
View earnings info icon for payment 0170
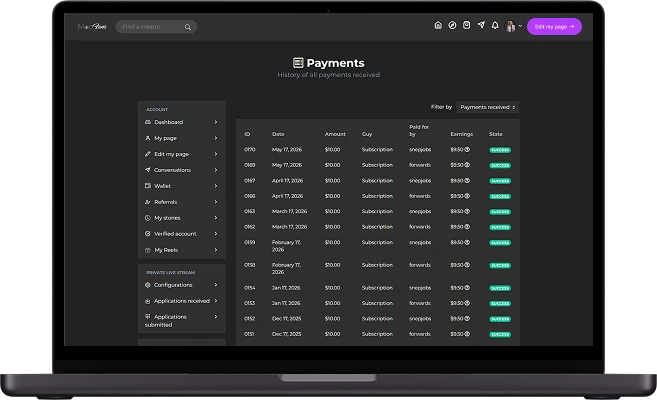[467, 150]
